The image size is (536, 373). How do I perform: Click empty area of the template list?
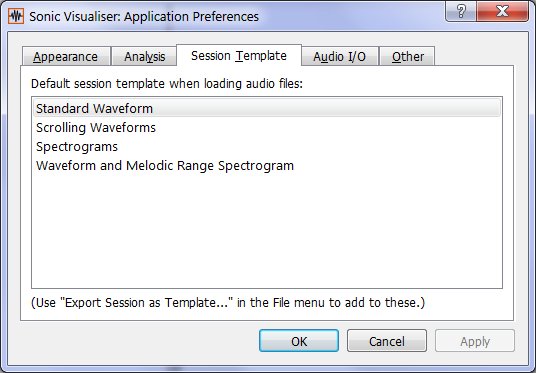[x=267, y=232]
